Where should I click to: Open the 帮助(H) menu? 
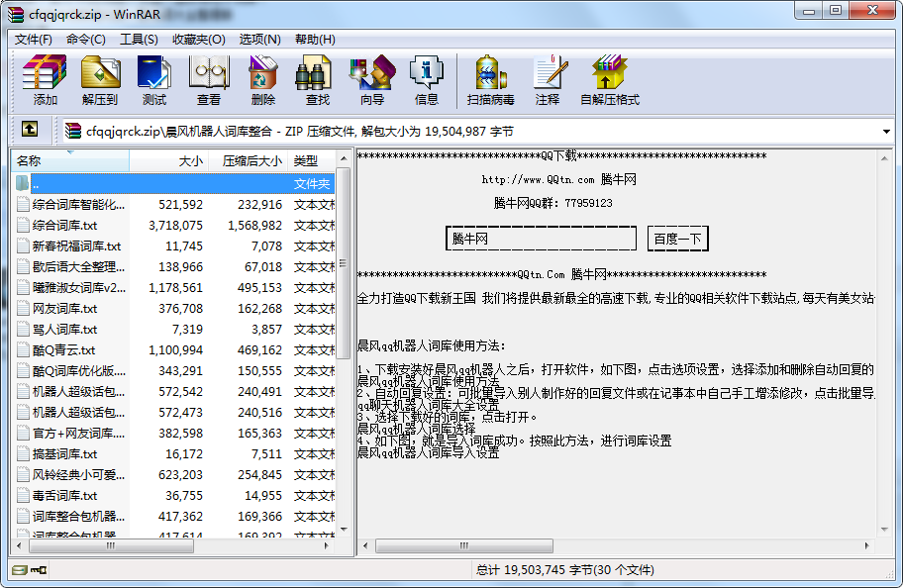(315, 40)
